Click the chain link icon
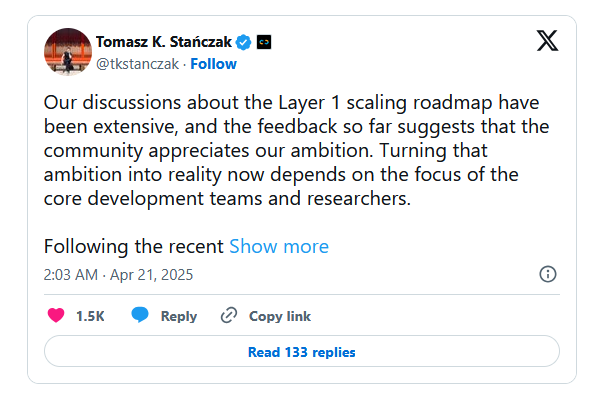The height and width of the screenshot is (398, 600). point(229,315)
